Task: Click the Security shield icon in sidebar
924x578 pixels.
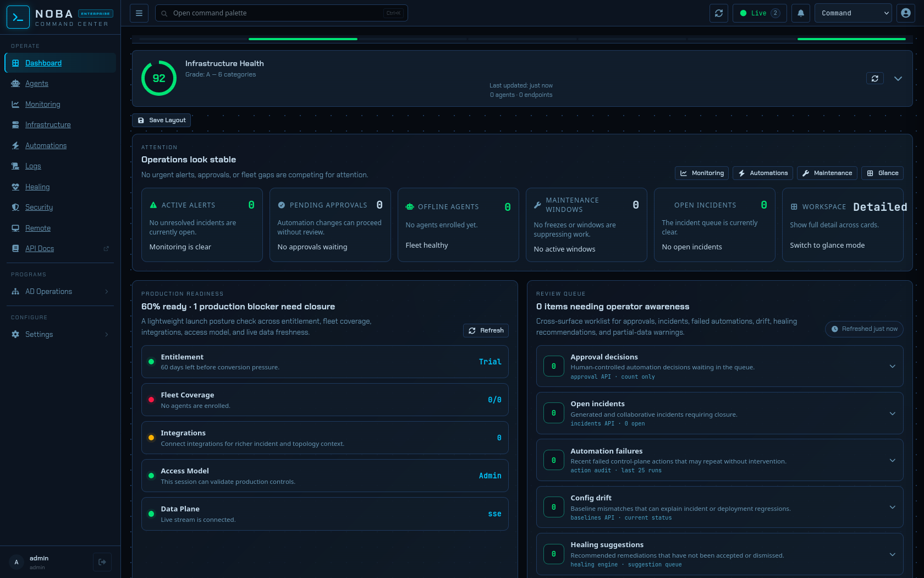Action: (15, 208)
